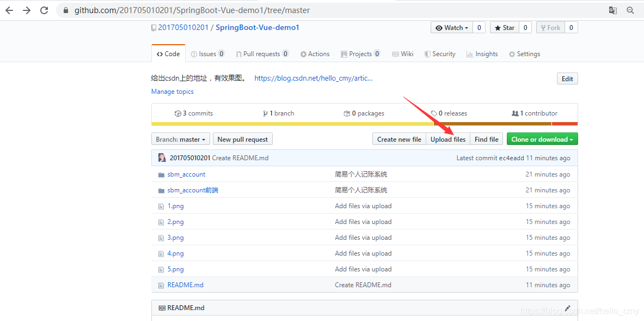
Task: Open the repository Settings tab
Action: pos(524,54)
